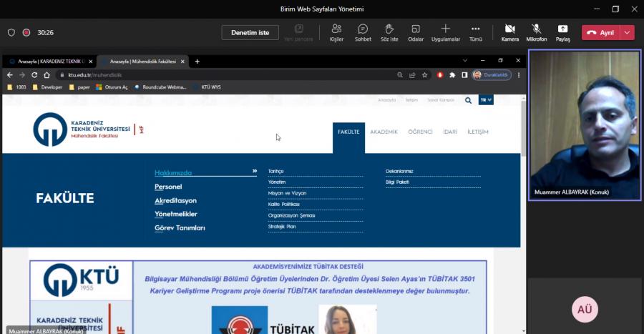This screenshot has height=334, width=644.
Task: Open the browser tab search chevron
Action: coord(465,61)
